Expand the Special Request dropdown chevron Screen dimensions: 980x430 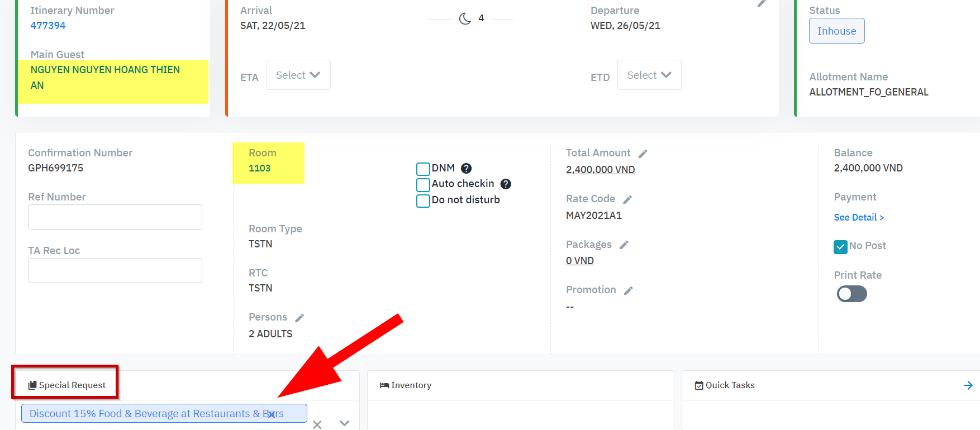tap(344, 423)
